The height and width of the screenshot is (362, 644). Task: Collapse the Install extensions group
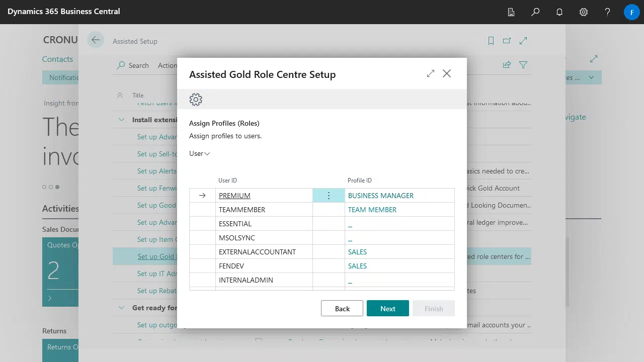point(121,120)
